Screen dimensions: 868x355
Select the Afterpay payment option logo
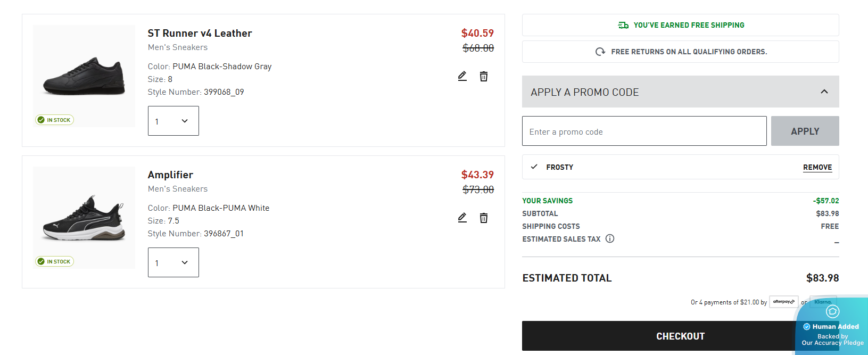point(784,302)
